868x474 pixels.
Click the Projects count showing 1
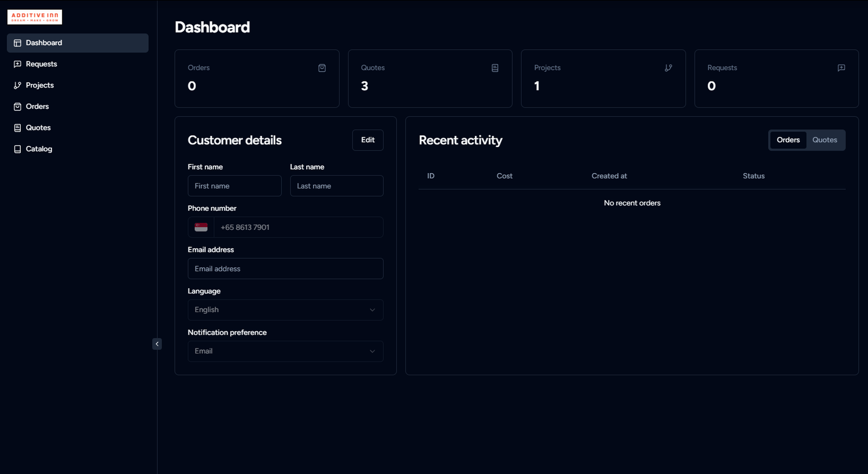(x=536, y=86)
